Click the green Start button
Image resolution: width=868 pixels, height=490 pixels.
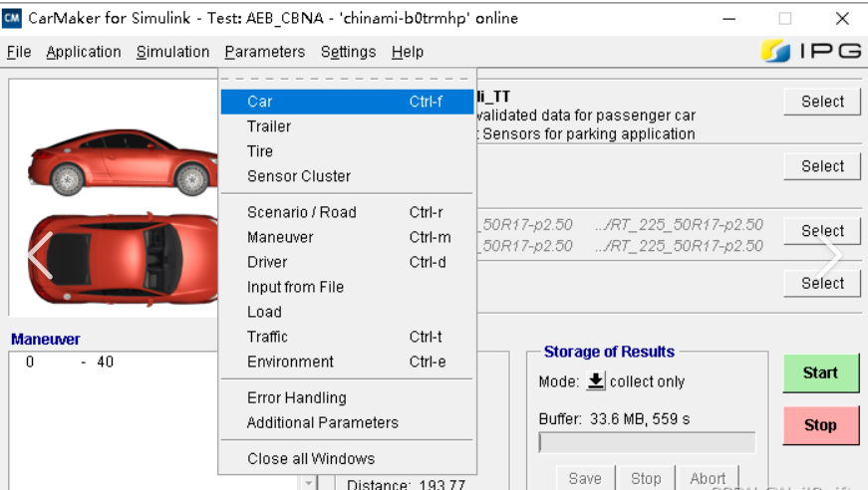click(821, 373)
